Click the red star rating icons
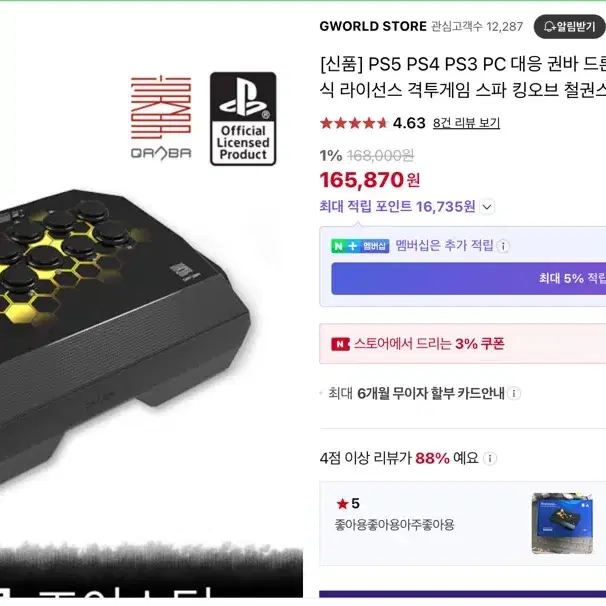606x606 pixels. pyautogui.click(x=353, y=123)
